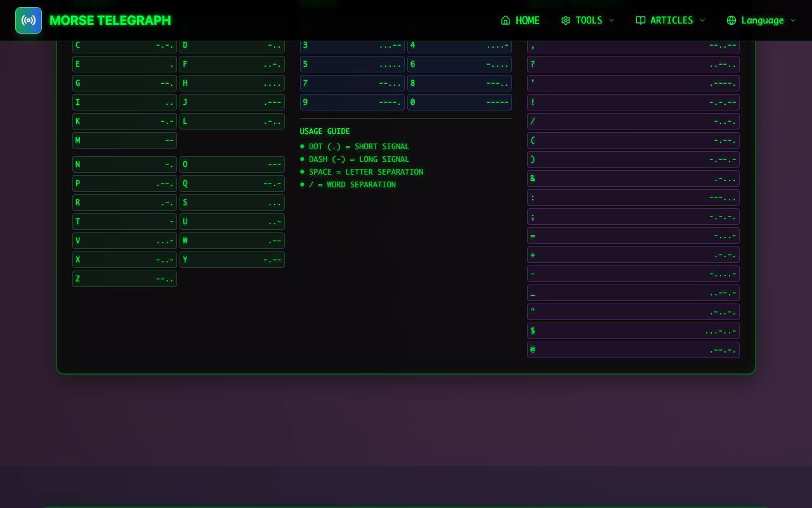
Task: Select the letter Y morse cell
Action: click(x=232, y=260)
